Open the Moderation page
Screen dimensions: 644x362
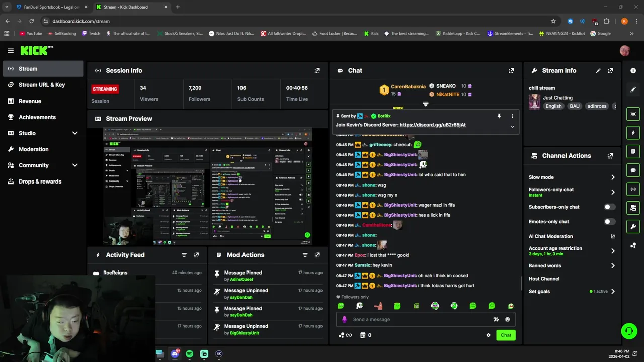point(43,149)
